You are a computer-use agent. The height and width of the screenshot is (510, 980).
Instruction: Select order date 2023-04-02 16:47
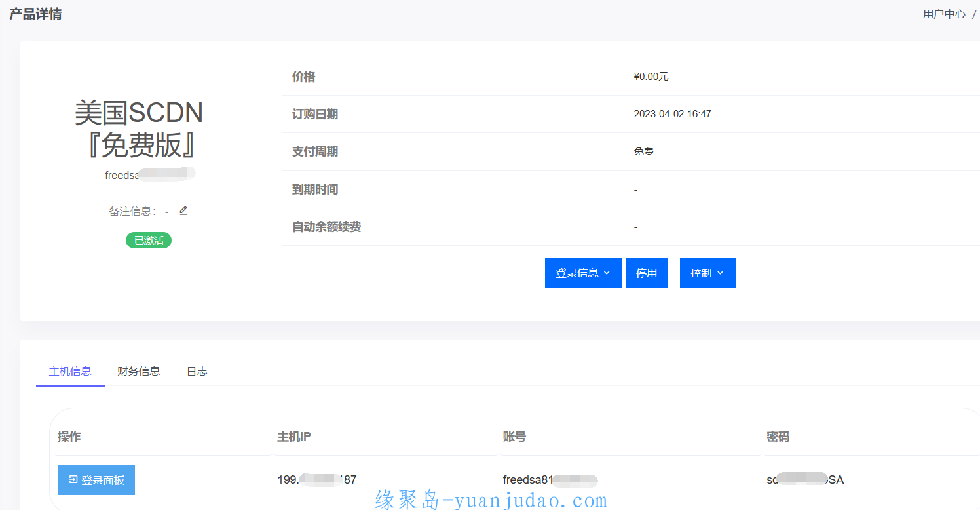672,114
